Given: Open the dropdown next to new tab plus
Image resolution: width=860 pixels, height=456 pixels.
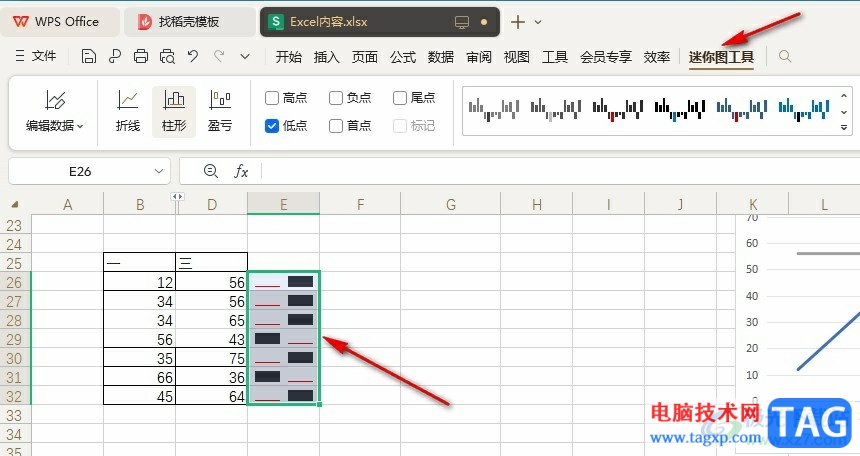Looking at the screenshot, I should (x=538, y=22).
